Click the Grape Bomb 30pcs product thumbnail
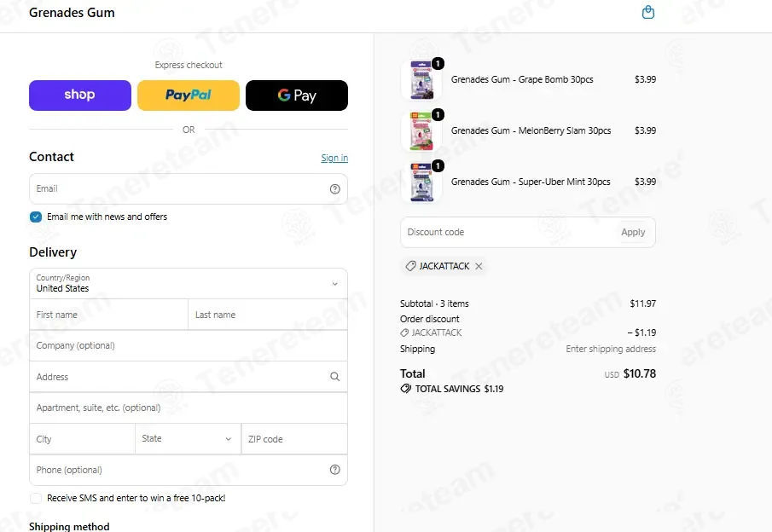This screenshot has width=772, height=532. point(421,80)
